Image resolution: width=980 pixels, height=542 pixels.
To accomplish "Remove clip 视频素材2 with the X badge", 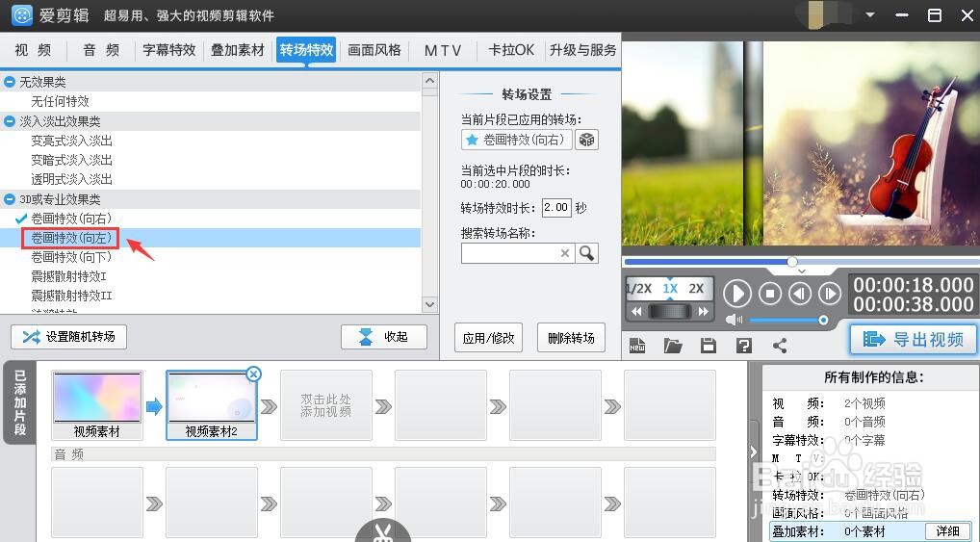I will point(253,374).
